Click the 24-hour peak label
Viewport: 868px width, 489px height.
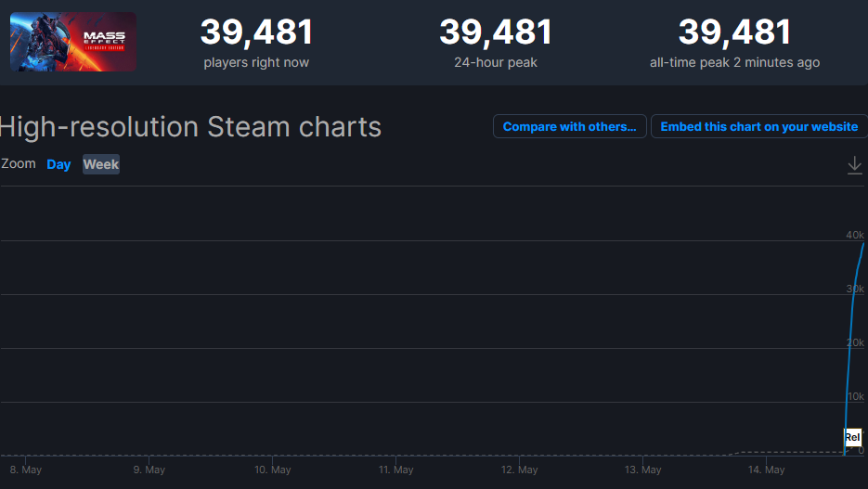click(x=496, y=62)
